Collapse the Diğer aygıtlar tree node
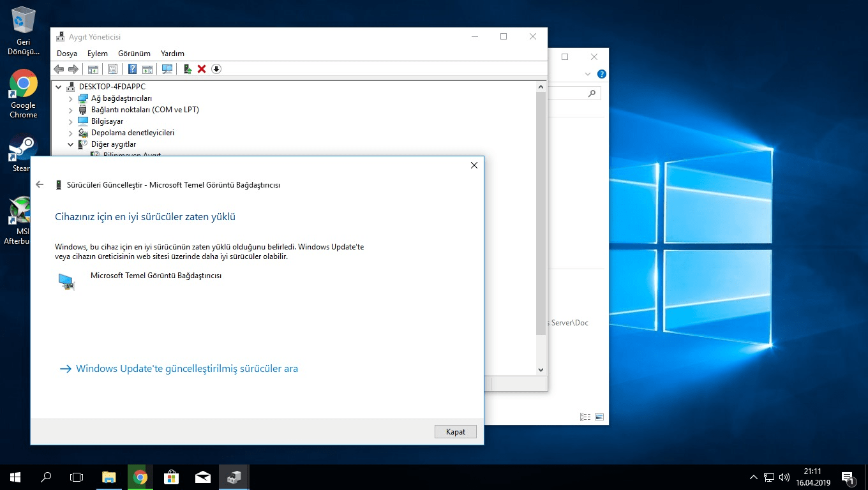 click(x=71, y=145)
